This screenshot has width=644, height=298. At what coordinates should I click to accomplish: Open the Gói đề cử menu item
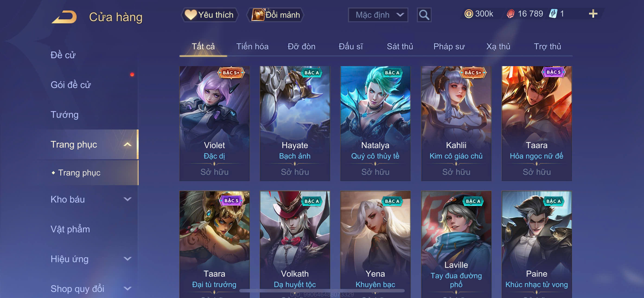70,85
